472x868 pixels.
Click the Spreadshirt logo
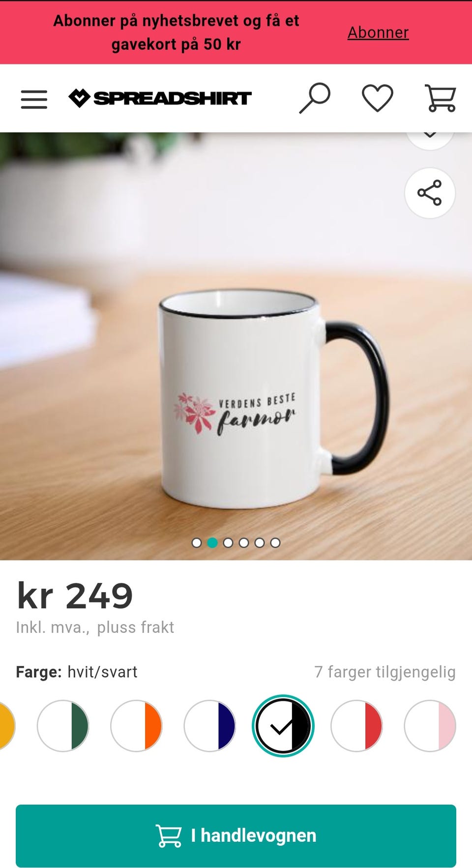tap(160, 98)
